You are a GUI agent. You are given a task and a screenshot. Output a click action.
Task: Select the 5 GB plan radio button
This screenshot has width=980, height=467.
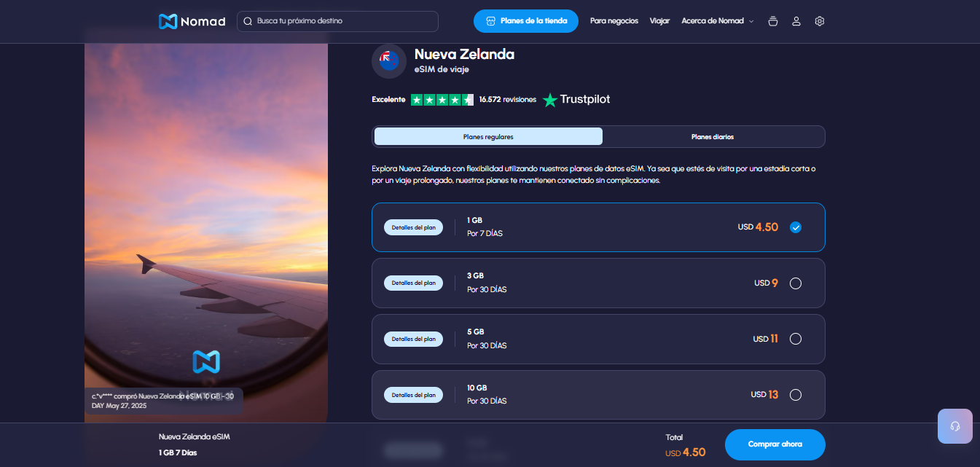point(796,339)
